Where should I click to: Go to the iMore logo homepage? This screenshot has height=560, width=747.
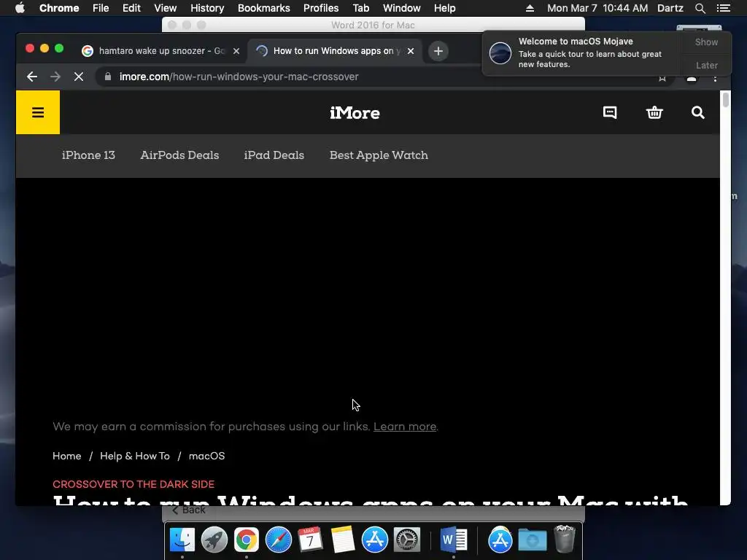point(355,113)
